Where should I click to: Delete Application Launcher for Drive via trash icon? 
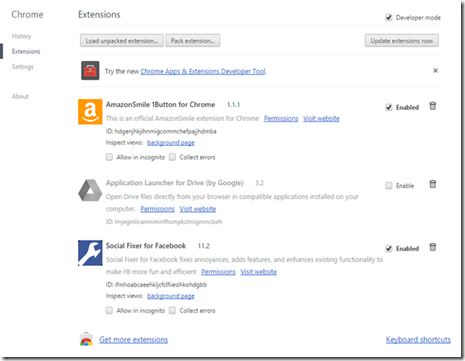(433, 184)
